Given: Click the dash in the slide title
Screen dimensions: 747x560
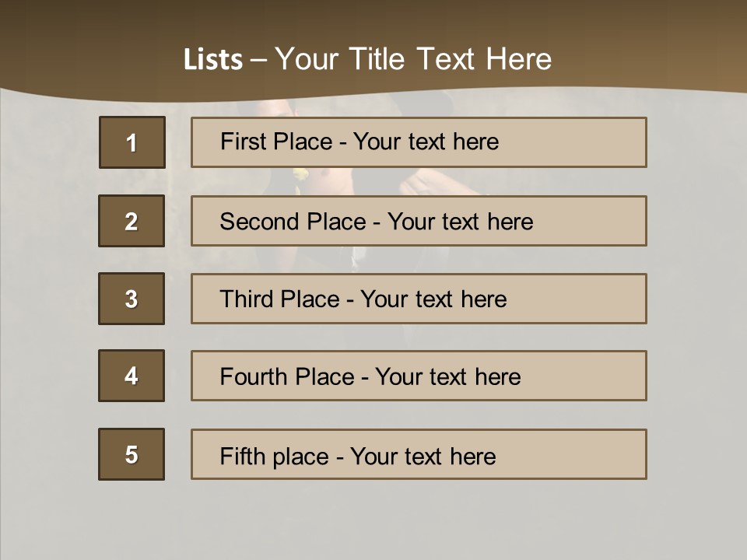Looking at the screenshot, I should [x=259, y=60].
